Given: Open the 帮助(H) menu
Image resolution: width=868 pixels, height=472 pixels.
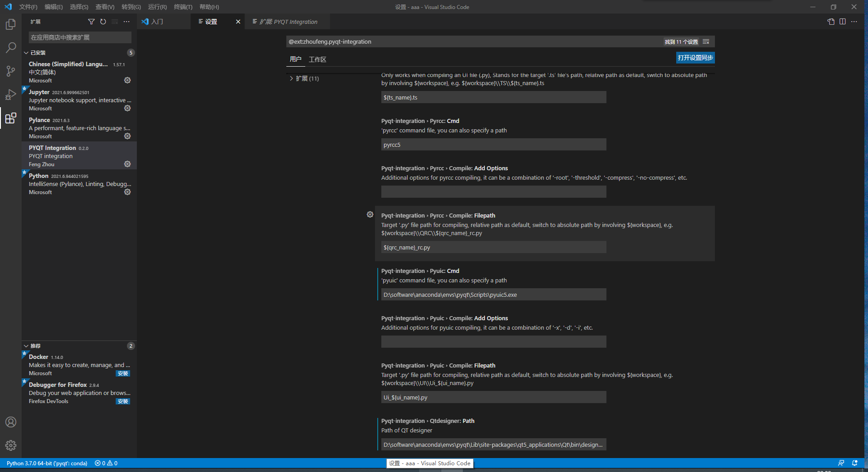Looking at the screenshot, I should [x=209, y=7].
